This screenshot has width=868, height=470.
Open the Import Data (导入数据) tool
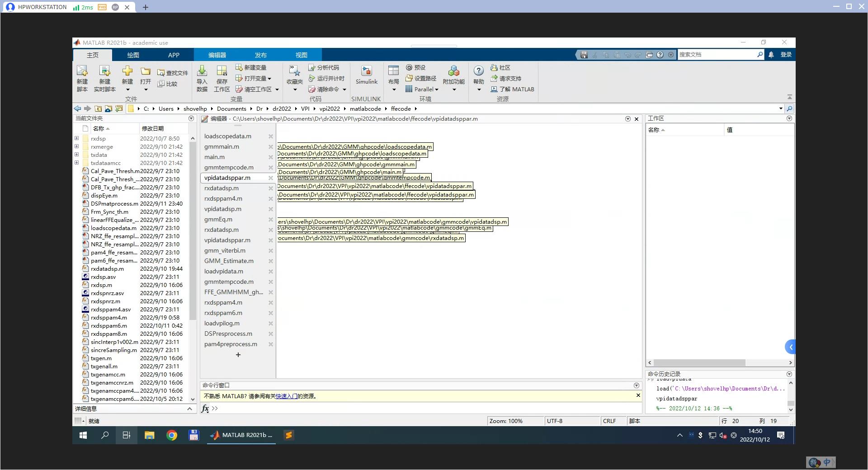202,71
